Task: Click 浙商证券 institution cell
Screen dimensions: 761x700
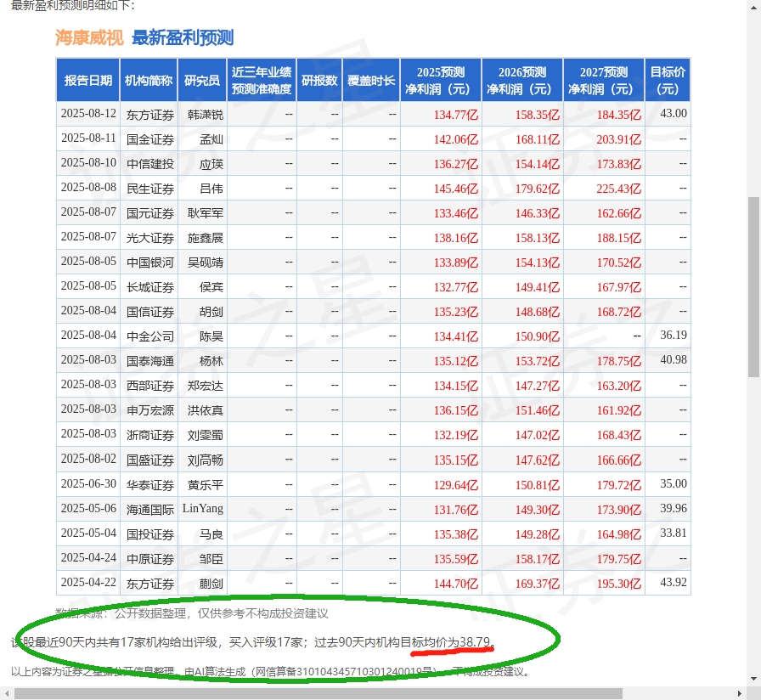Action: click(x=150, y=435)
